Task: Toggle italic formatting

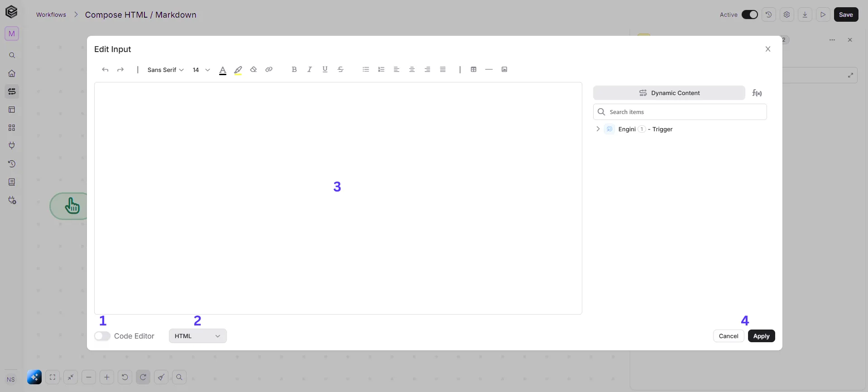Action: coord(310,70)
